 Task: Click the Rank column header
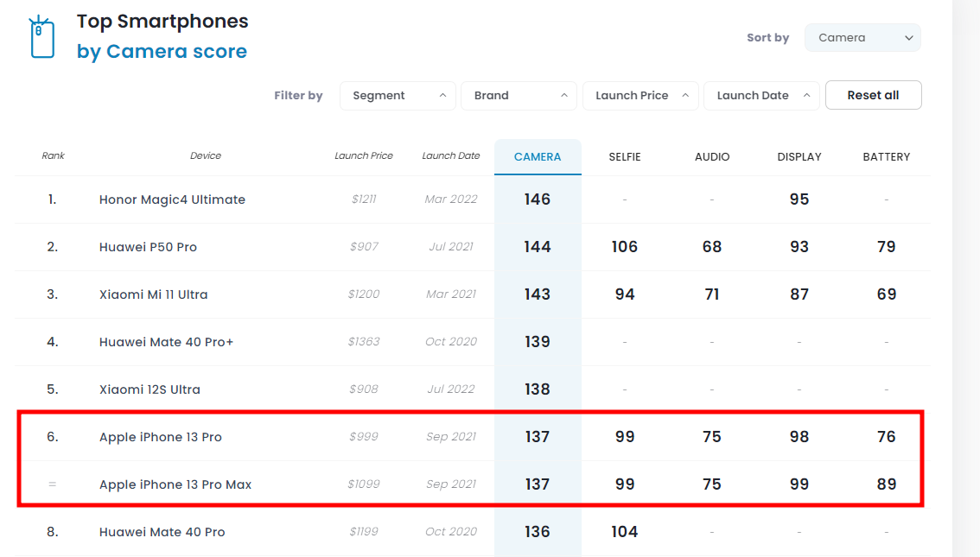tap(53, 155)
